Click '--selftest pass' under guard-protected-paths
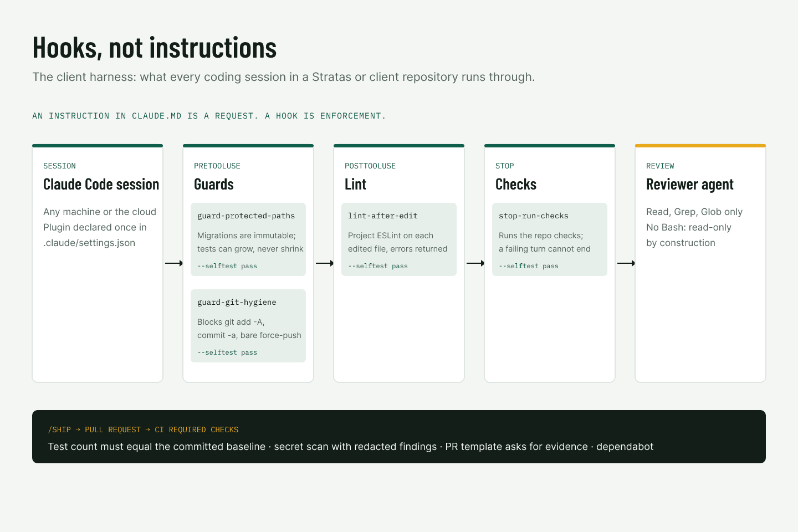The image size is (798, 532). click(227, 266)
